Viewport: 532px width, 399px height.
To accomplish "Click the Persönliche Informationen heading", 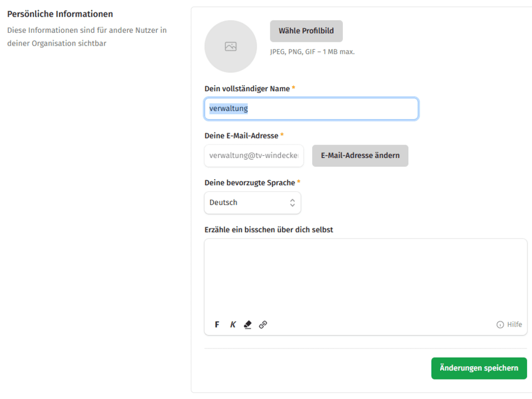I will coord(60,14).
